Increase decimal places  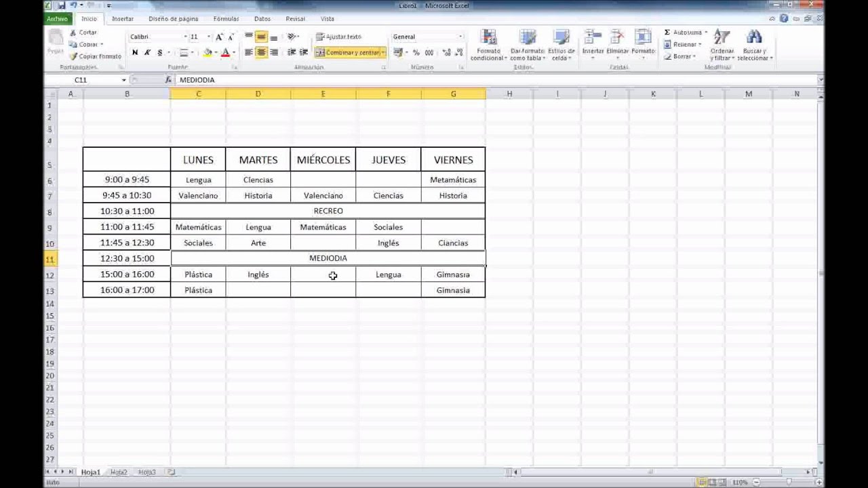[446, 52]
